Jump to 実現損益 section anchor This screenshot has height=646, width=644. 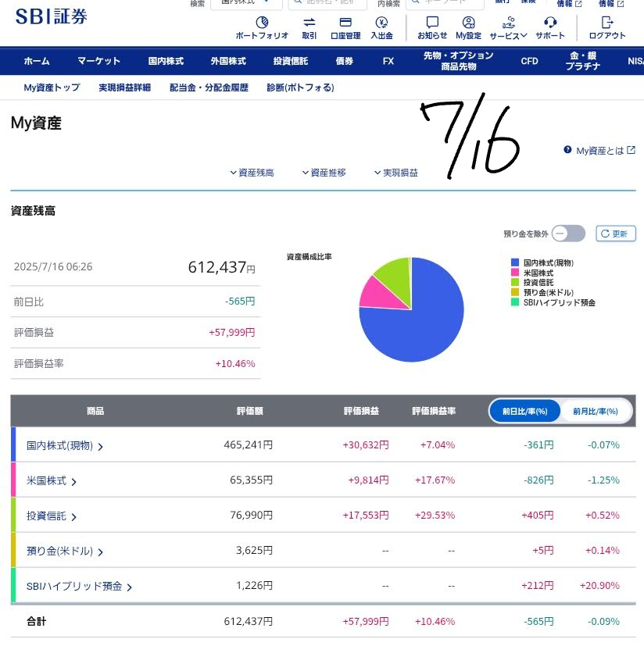396,173
